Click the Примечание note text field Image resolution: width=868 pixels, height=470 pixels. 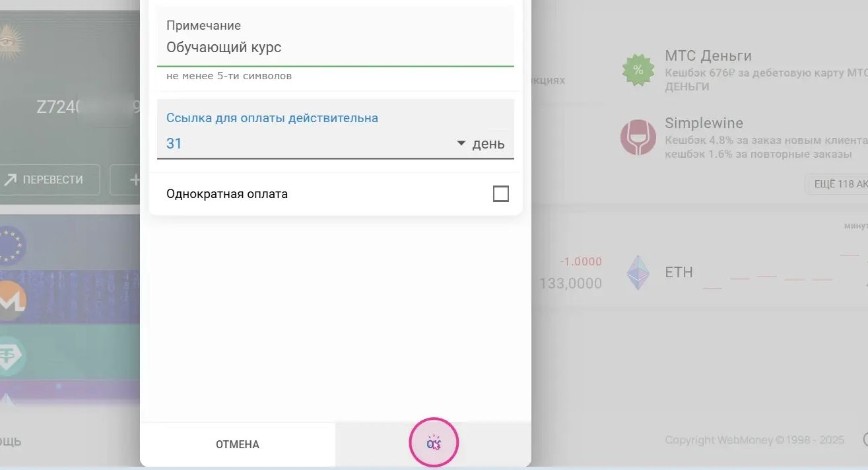click(335, 48)
